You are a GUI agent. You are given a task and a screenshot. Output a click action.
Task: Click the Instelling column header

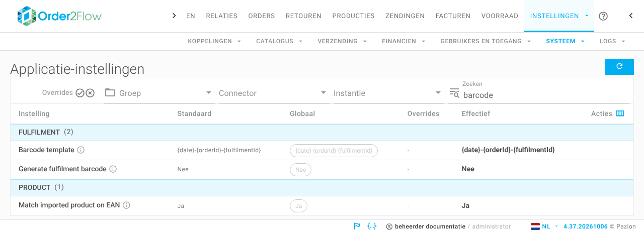(x=34, y=113)
